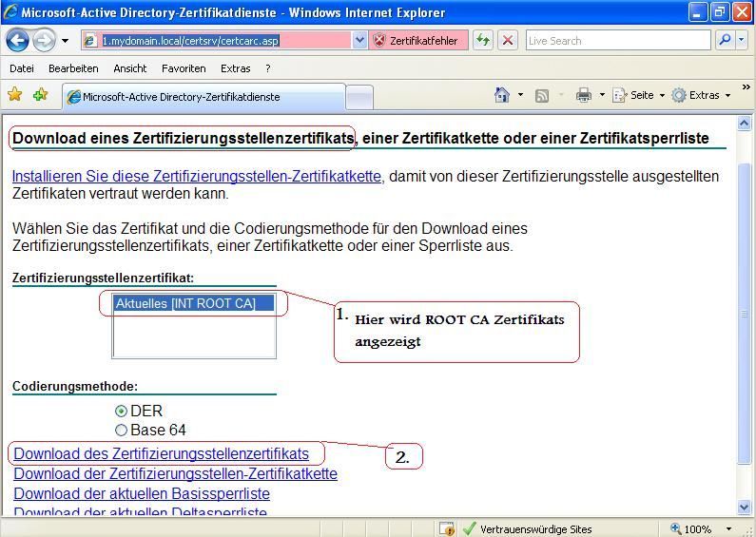Click the Internet Explorer title bar icon
The height and width of the screenshot is (537, 756).
coord(10,11)
